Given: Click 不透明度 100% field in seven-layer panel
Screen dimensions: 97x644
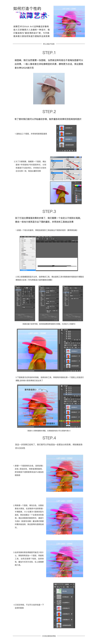Looking at the screenshot, I should (71, 585).
